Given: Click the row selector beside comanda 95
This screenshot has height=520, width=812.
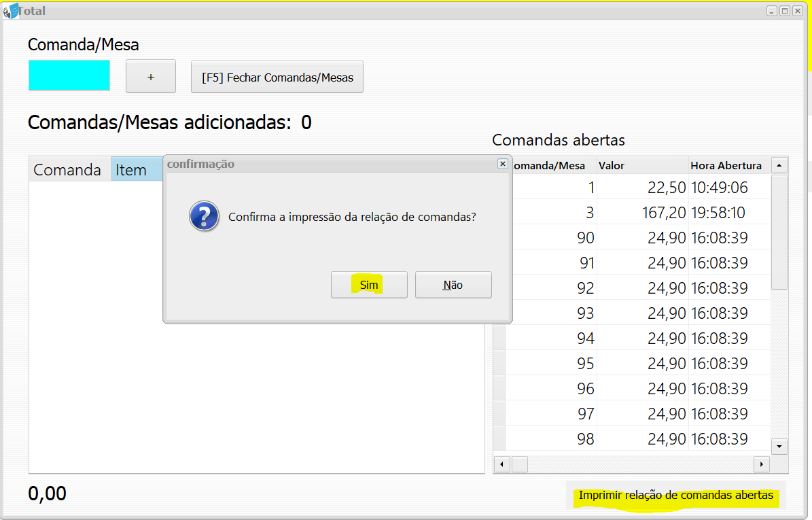Looking at the screenshot, I should [499, 363].
